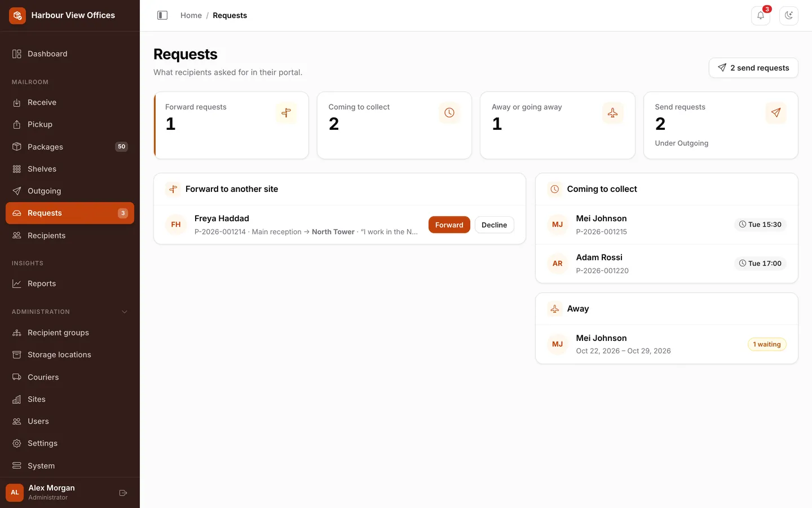Click the AR avatar for Adam Rossi
This screenshot has width=812, height=508.
(558, 264)
